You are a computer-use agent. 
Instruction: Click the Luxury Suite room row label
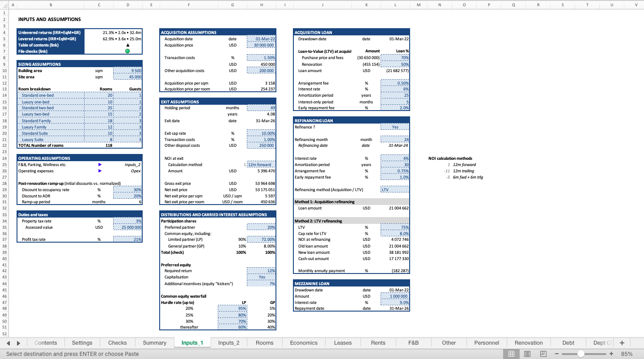(51, 140)
